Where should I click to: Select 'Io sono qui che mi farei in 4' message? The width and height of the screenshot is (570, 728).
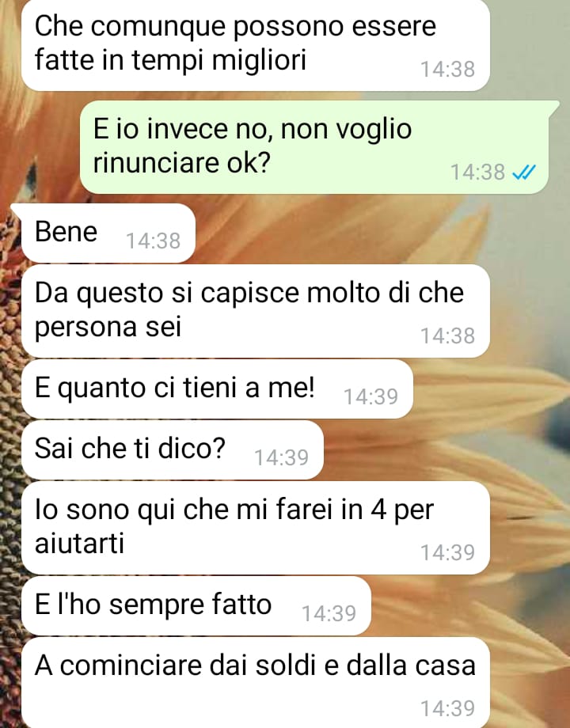[256, 528]
